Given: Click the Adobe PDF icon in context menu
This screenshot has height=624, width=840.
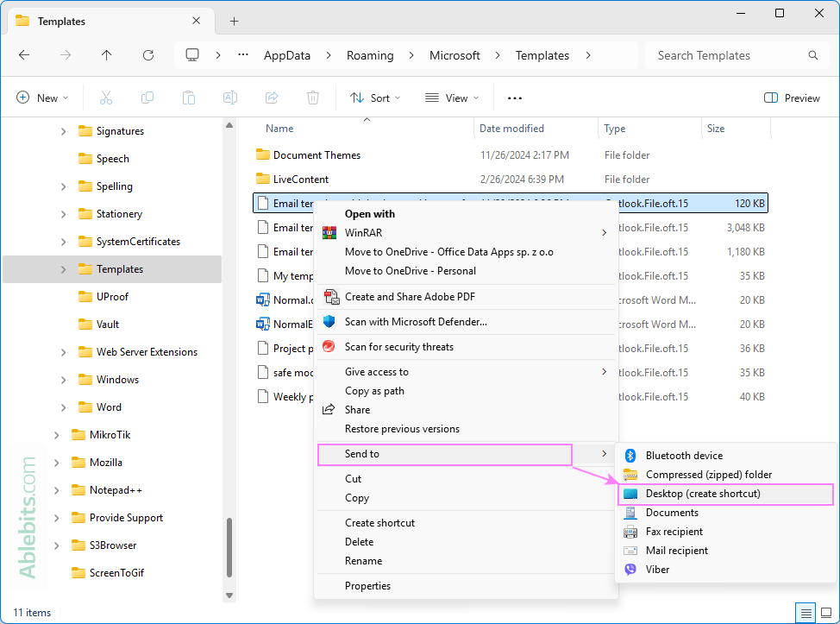Looking at the screenshot, I should pyautogui.click(x=332, y=296).
